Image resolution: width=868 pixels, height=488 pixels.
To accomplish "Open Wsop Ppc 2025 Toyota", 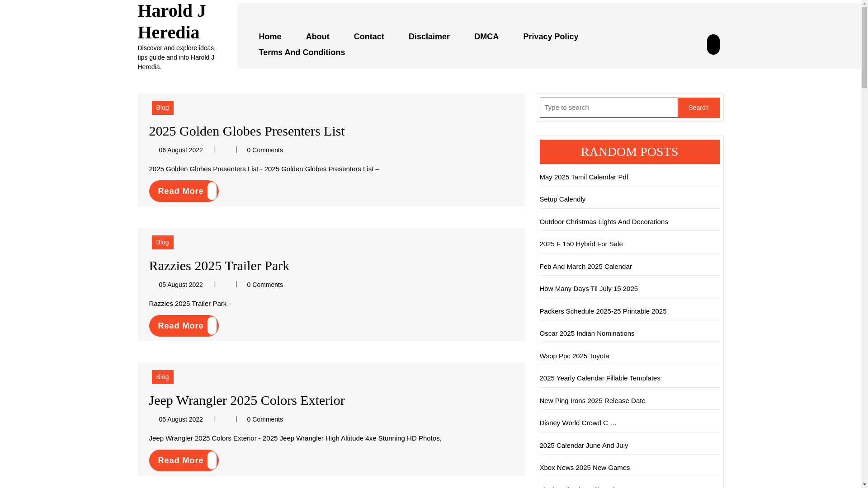I will tap(574, 356).
